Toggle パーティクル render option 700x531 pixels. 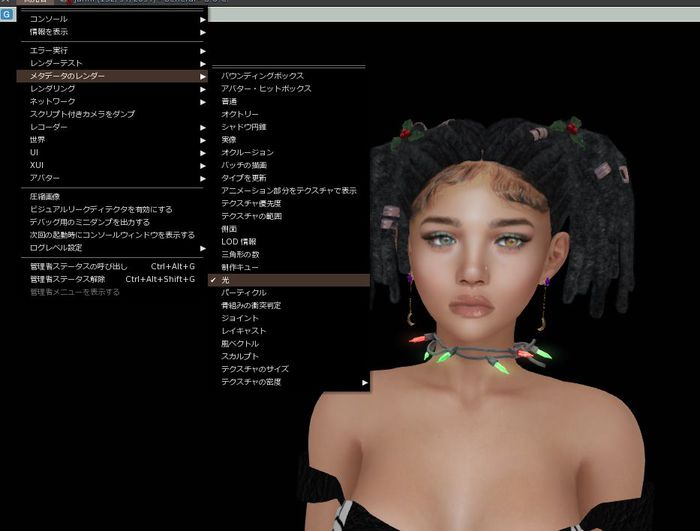[x=289, y=293]
